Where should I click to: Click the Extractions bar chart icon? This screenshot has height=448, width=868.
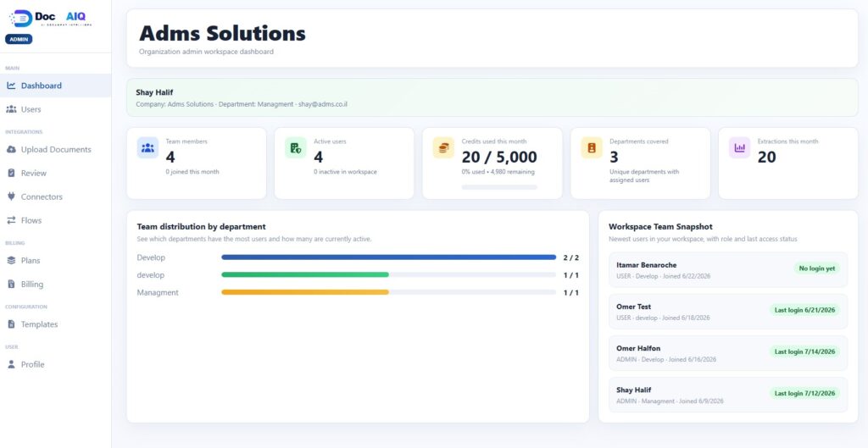pyautogui.click(x=739, y=147)
